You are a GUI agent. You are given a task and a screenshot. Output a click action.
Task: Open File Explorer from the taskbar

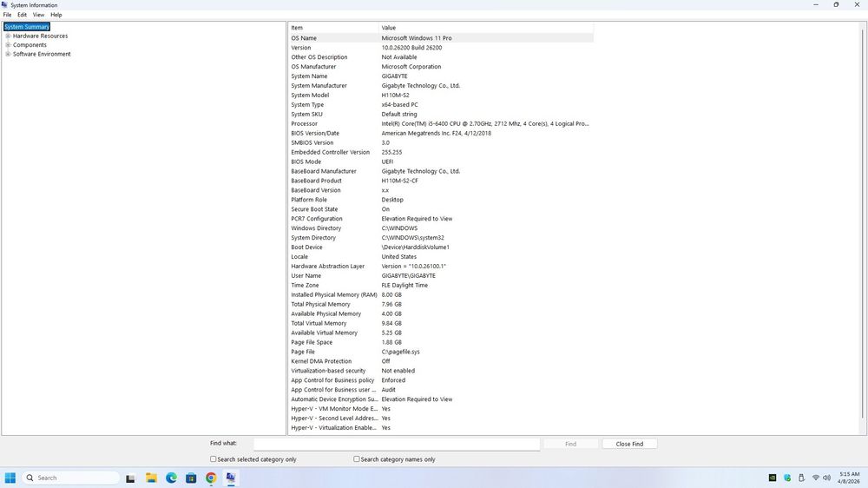coord(151,478)
